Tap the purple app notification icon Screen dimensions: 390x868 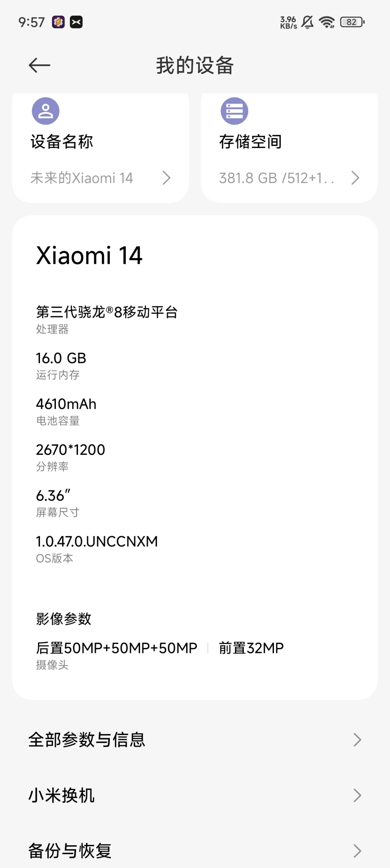(58, 22)
